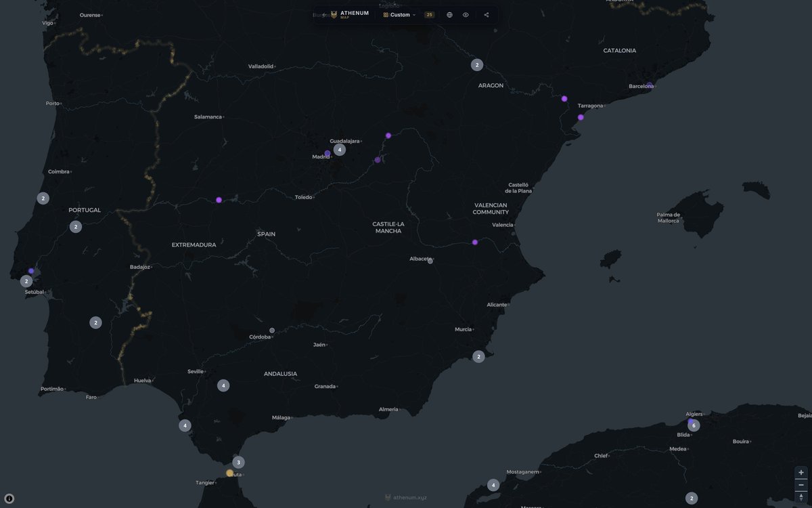The height and width of the screenshot is (508, 812).
Task: Zoom out with the minus button
Action: [801, 484]
